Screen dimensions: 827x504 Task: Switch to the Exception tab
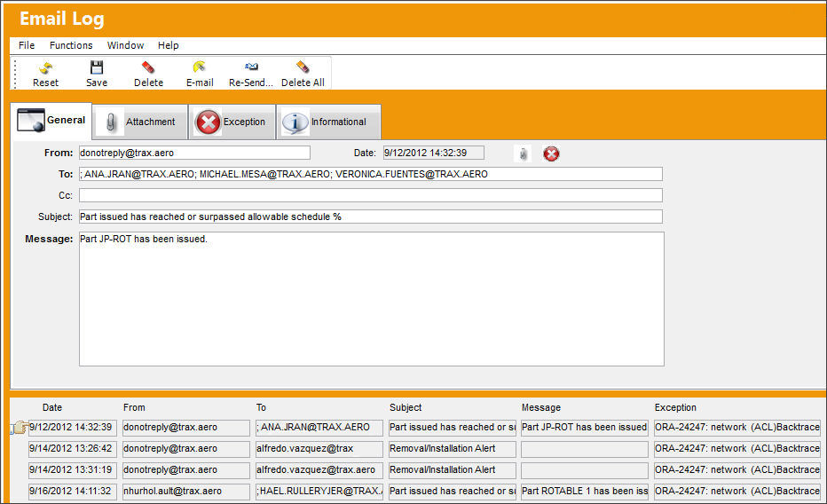pos(232,122)
